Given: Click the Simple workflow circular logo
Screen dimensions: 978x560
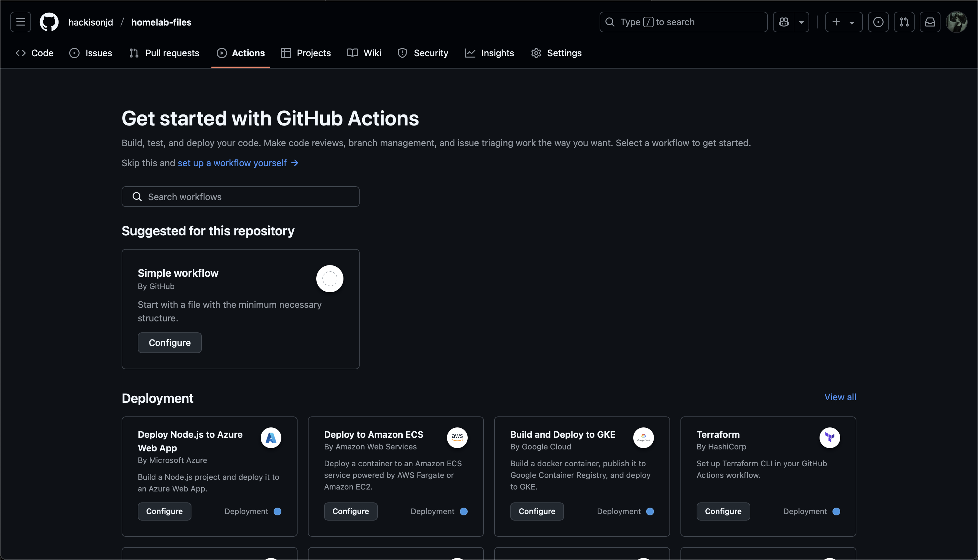Looking at the screenshot, I should 330,279.
